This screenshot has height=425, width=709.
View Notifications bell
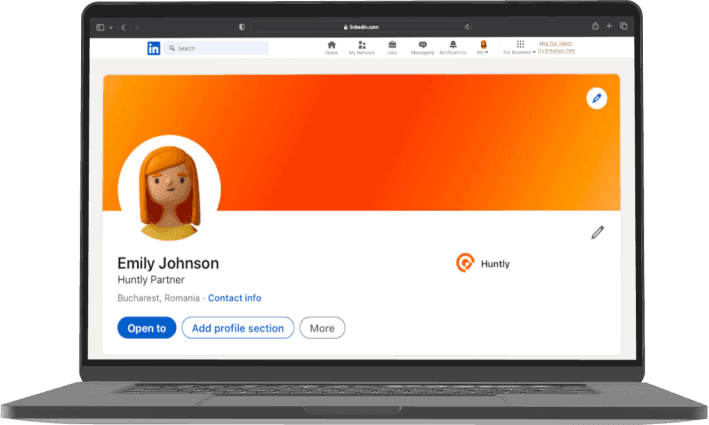pyautogui.click(x=453, y=47)
